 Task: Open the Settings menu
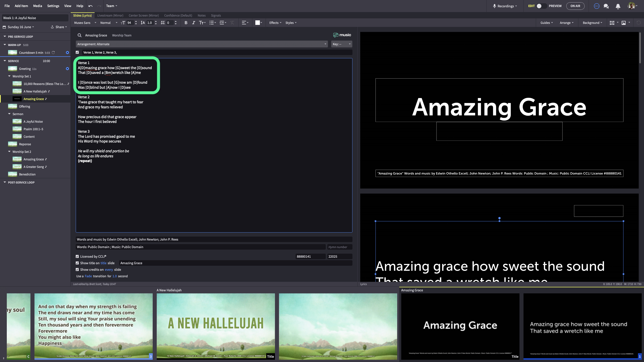coord(53,6)
